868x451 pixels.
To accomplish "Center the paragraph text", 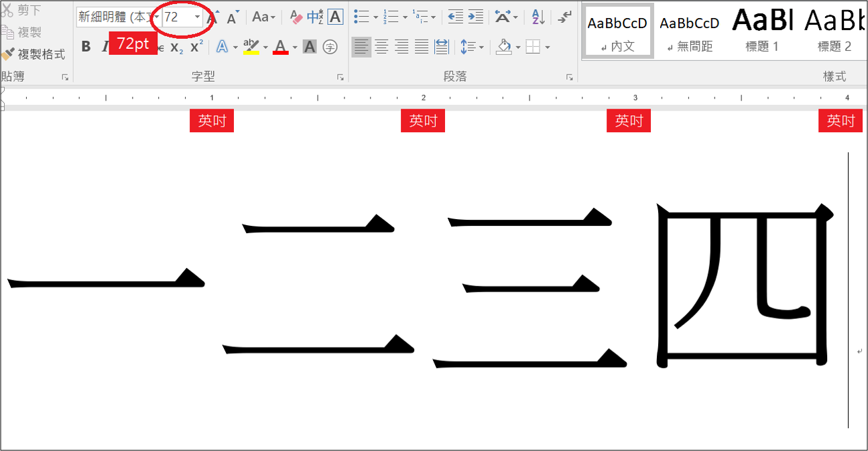I will 381,47.
